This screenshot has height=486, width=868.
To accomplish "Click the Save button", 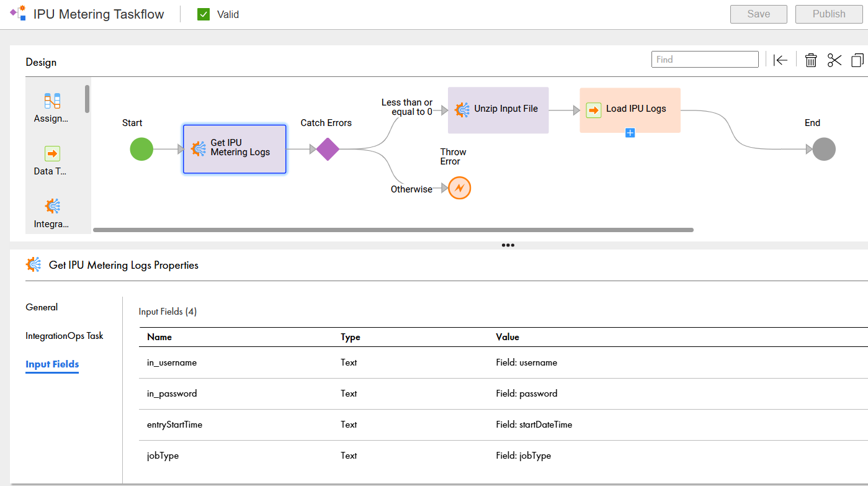I will point(759,14).
